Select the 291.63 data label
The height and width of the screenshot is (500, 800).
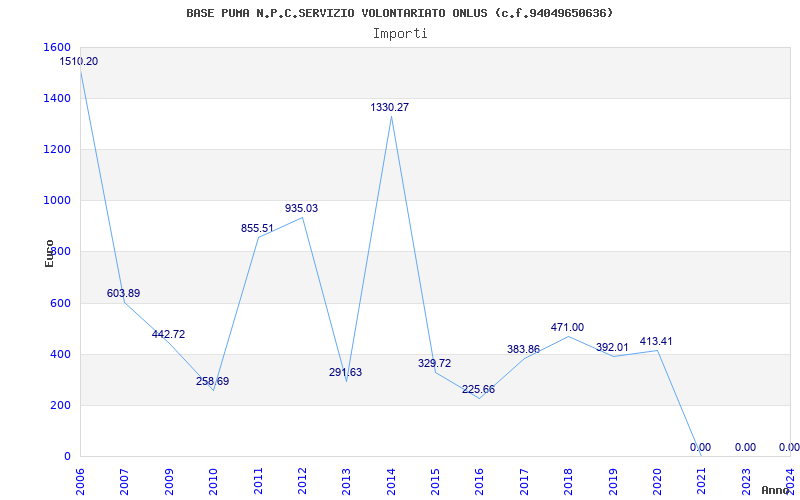coord(345,372)
